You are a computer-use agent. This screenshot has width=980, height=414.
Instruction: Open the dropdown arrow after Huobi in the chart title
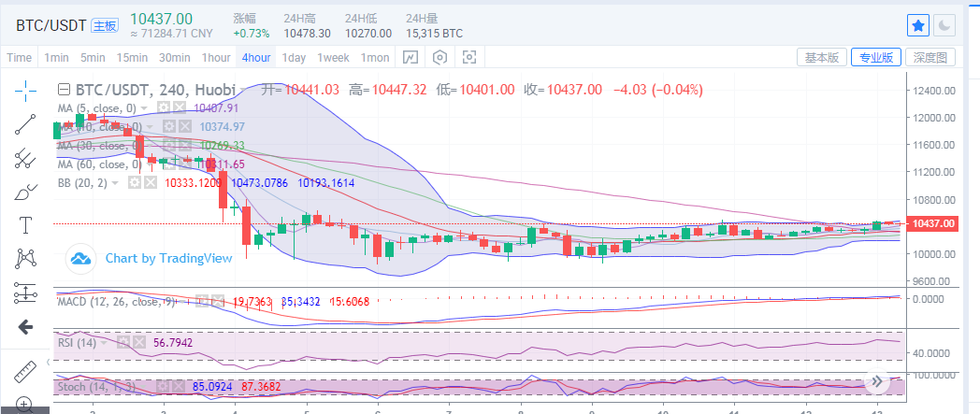pos(242,90)
